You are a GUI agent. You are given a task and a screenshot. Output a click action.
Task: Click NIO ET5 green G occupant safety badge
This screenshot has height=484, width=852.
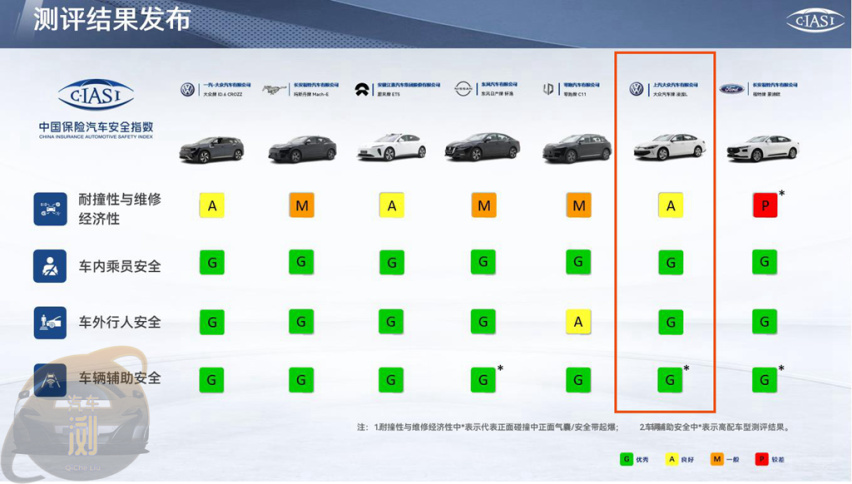391,262
